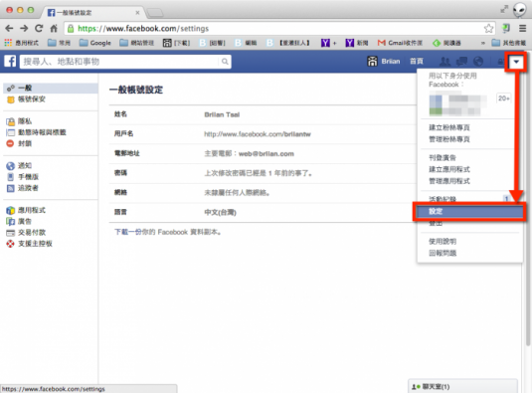Select 回報問題 in the dropdown menu
This screenshot has width=532, height=393.
pyautogui.click(x=443, y=253)
